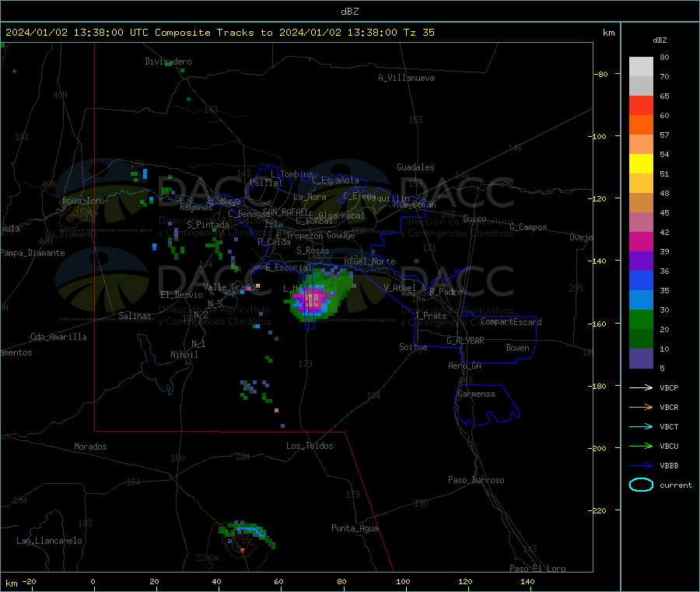Click the A_Villanueva location label

[x=406, y=78]
